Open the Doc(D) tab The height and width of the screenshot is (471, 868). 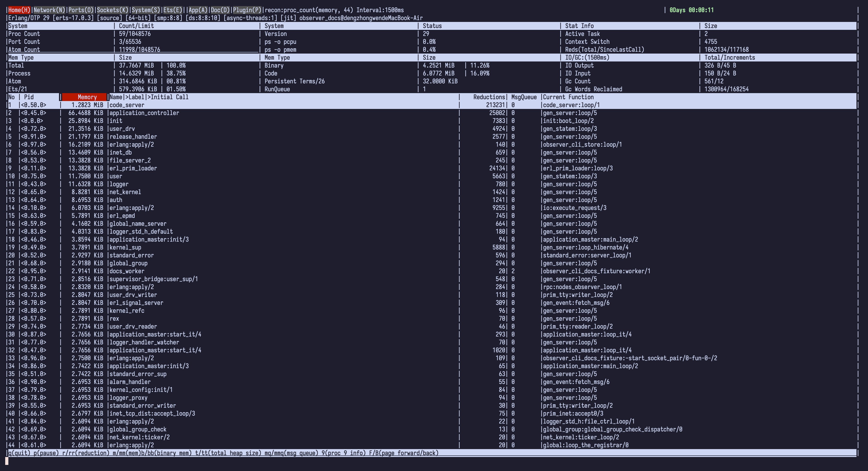pyautogui.click(x=220, y=10)
